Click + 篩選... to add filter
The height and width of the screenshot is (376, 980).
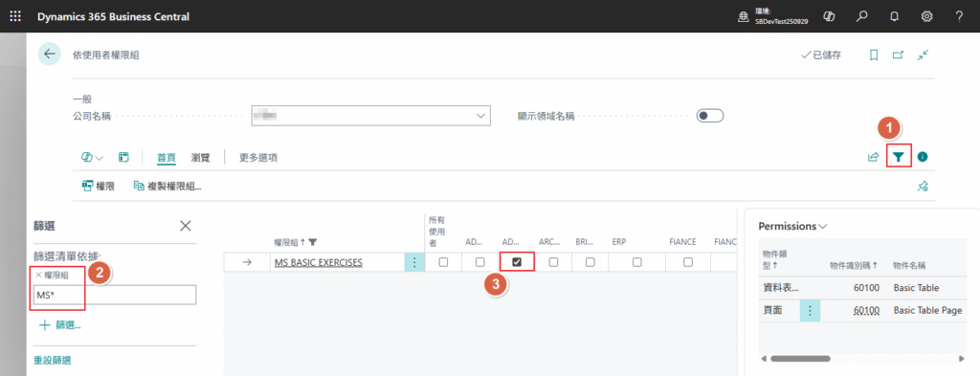click(x=60, y=324)
